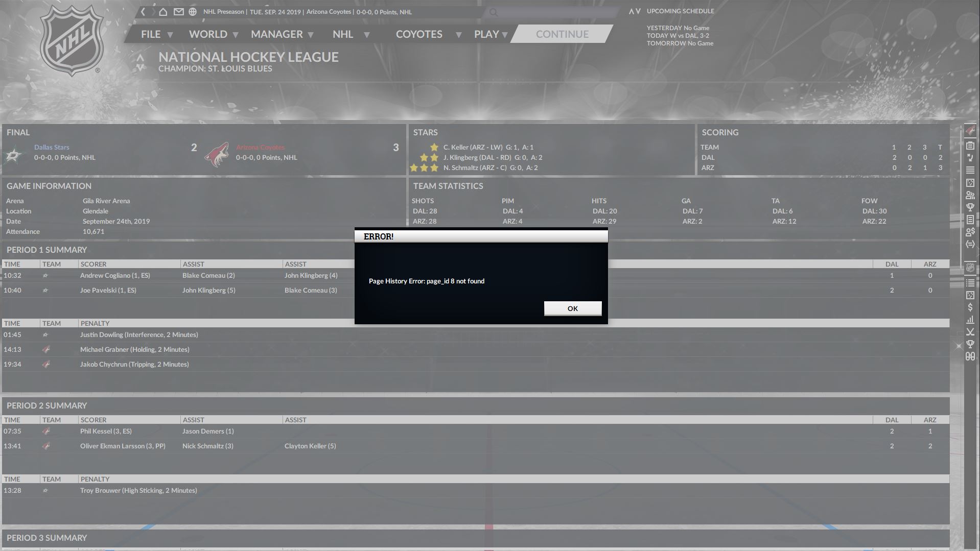Image resolution: width=980 pixels, height=551 pixels.
Task: Open the upper dice icon in sidebar
Action: (x=970, y=183)
